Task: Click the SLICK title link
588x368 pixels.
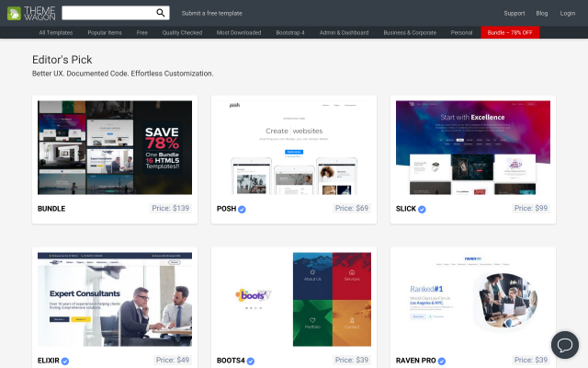Action: [406, 209]
